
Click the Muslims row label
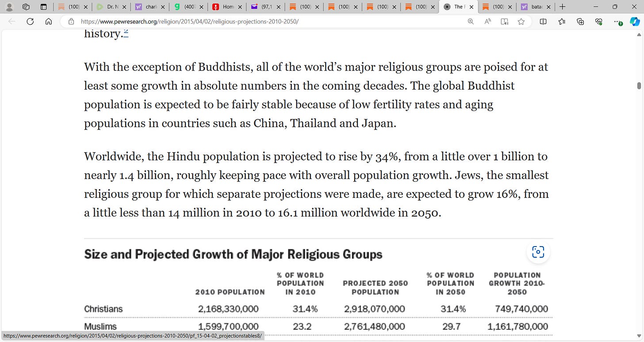coord(100,327)
